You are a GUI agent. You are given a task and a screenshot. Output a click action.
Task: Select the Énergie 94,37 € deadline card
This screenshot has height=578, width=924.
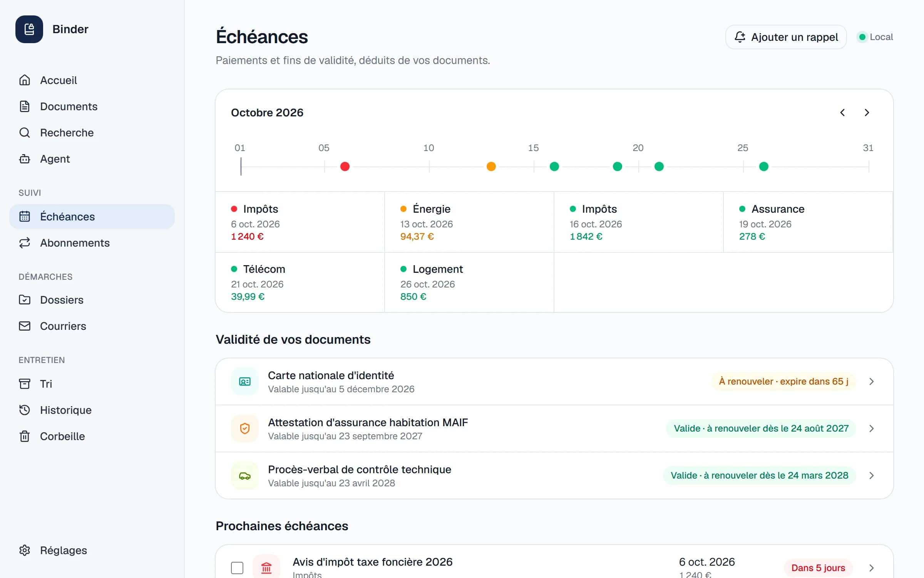pyautogui.click(x=469, y=222)
